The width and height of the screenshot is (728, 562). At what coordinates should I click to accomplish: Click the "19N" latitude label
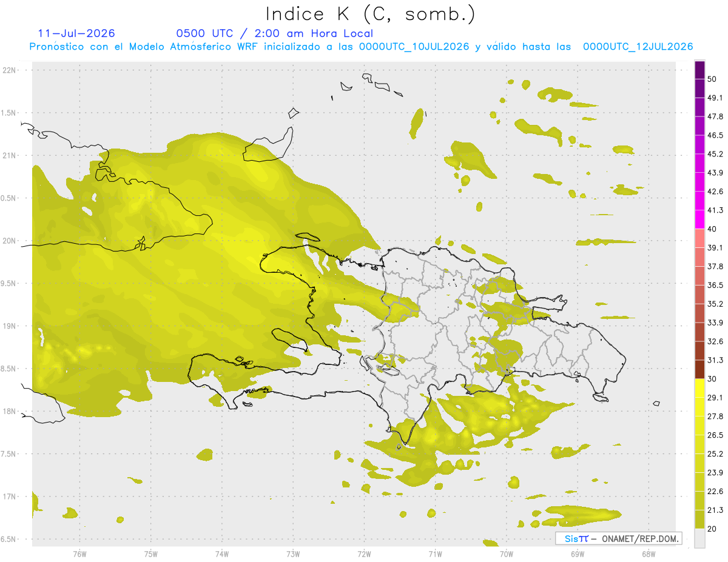(10, 326)
